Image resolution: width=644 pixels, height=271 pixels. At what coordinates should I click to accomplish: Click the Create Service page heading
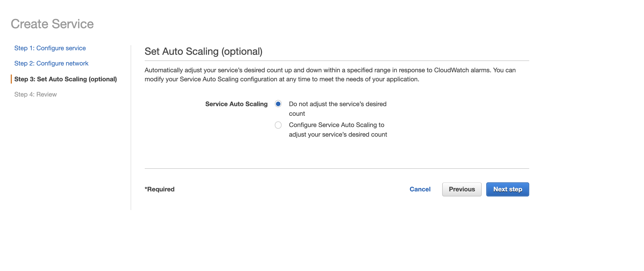pyautogui.click(x=52, y=24)
